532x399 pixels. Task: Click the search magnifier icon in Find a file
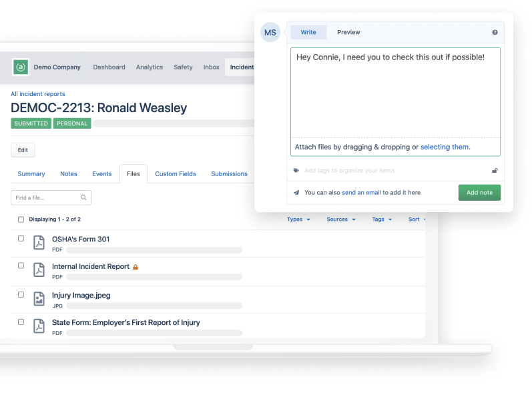point(83,197)
